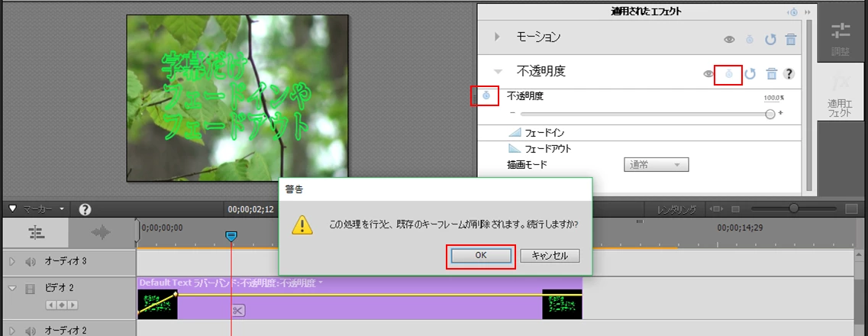Collapse the applied effects panel with double arrow
Screen dimensions: 868x336
click(x=807, y=11)
